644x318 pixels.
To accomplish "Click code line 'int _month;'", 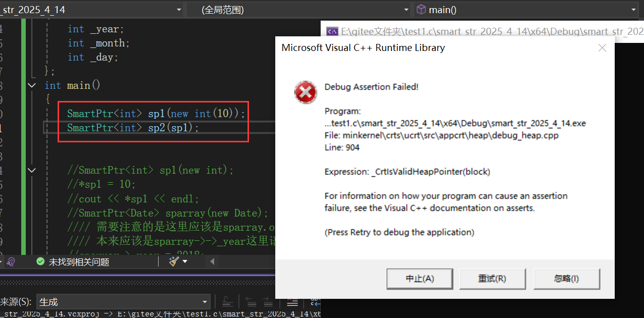I will pos(99,43).
